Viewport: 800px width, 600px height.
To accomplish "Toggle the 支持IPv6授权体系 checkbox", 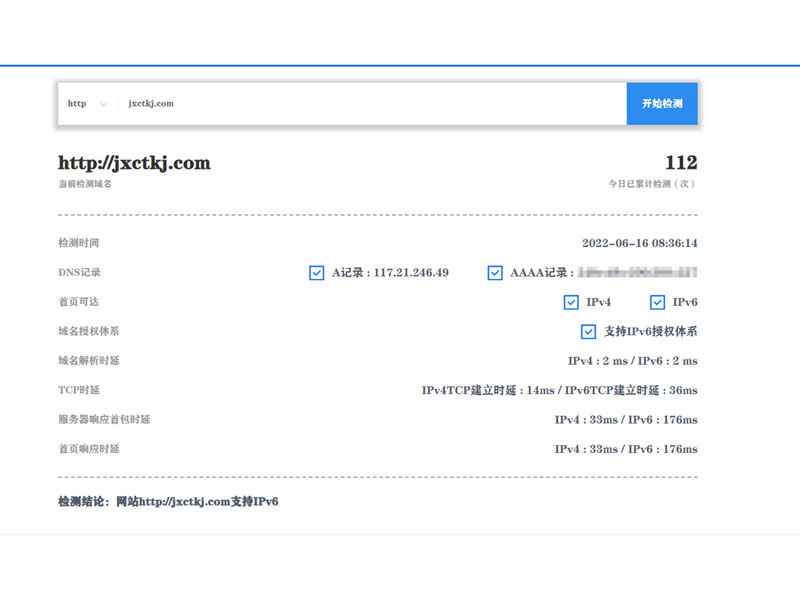I will 589,332.
